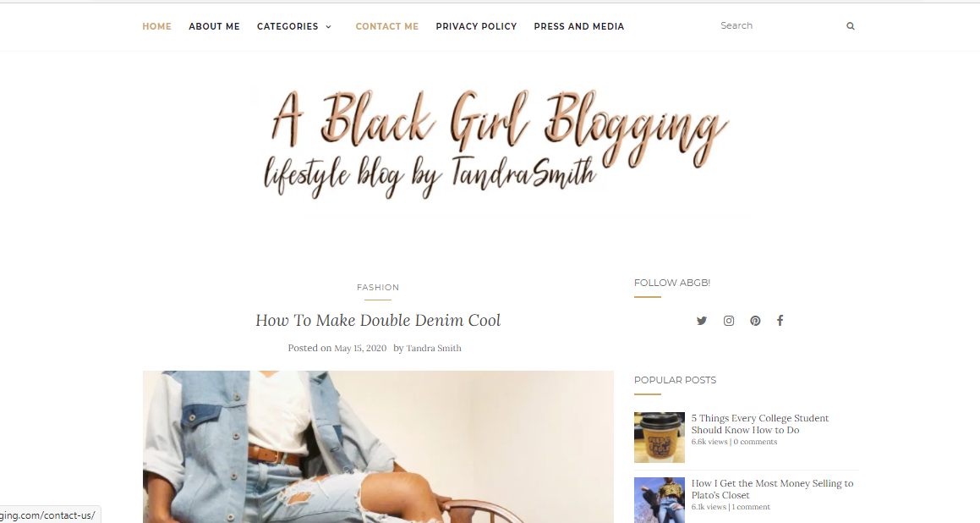This screenshot has width=980, height=523.
Task: Open the double denim featured image
Action: point(378,447)
